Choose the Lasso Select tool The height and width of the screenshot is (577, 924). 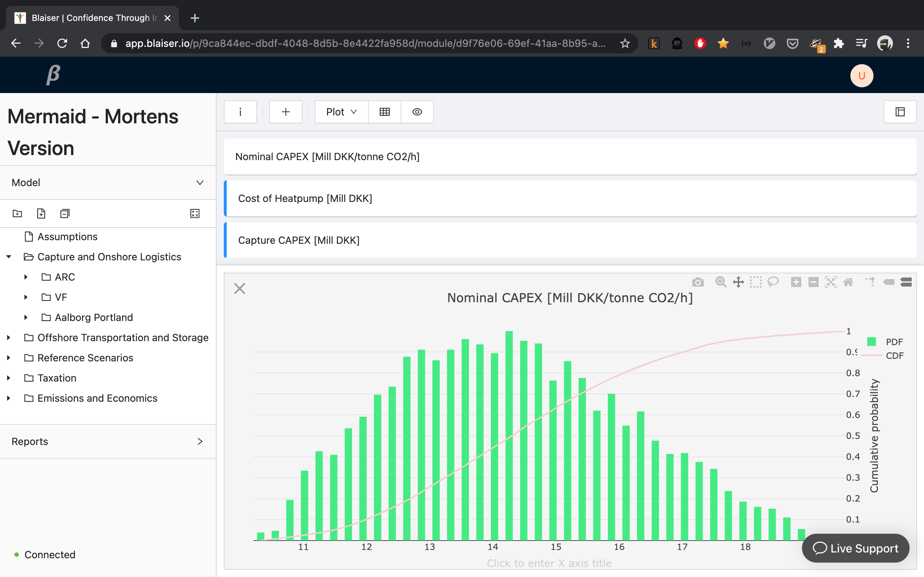(773, 282)
